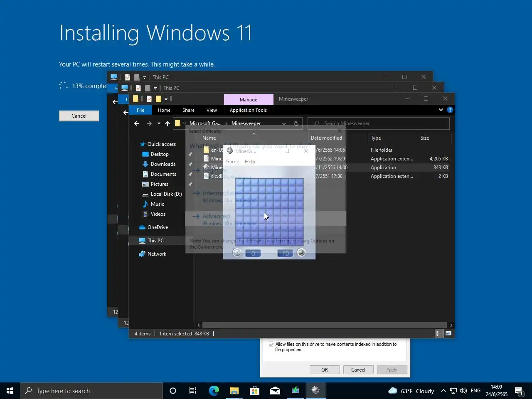Viewport: 532px width, 399px height.
Task: Go up one folder level in Explorer
Action: click(x=167, y=123)
